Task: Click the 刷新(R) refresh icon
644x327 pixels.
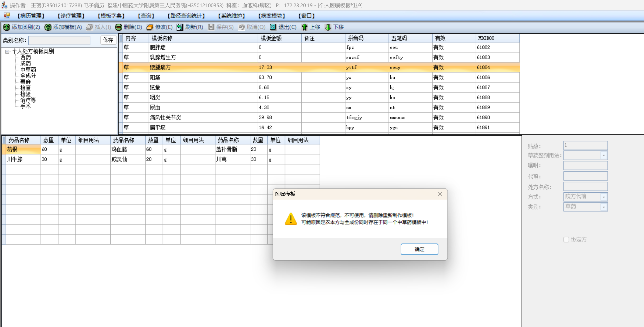Action: [x=180, y=27]
